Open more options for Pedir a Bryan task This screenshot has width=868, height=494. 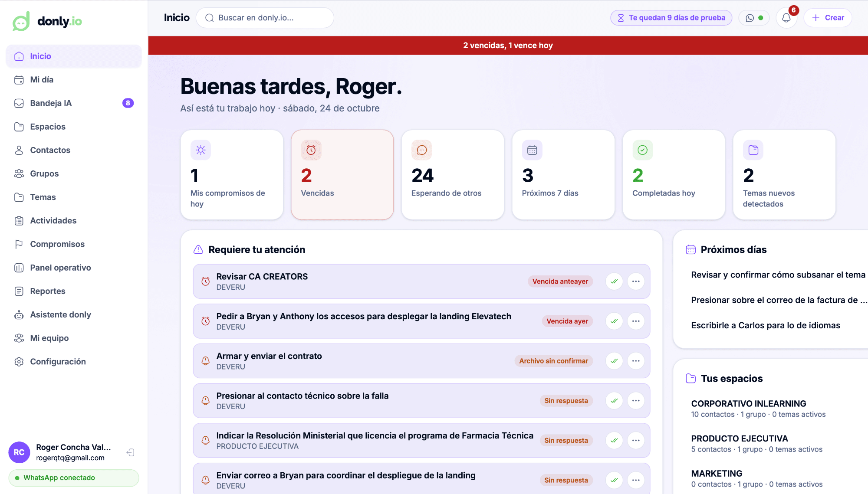click(x=636, y=321)
